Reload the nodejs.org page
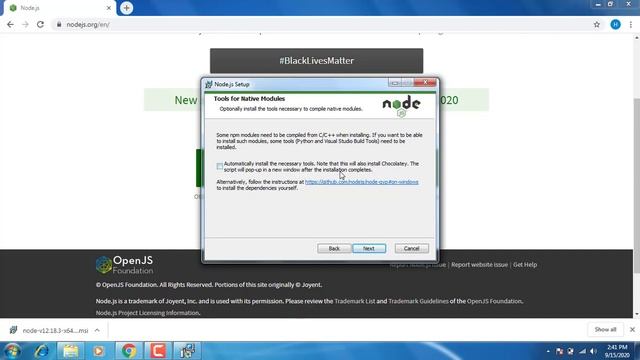The image size is (640, 360). [40, 24]
